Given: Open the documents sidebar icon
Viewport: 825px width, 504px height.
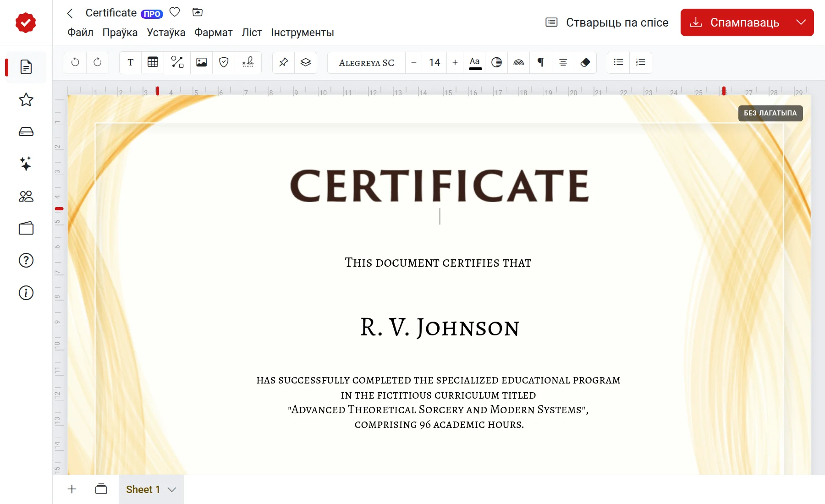Looking at the screenshot, I should pyautogui.click(x=26, y=67).
